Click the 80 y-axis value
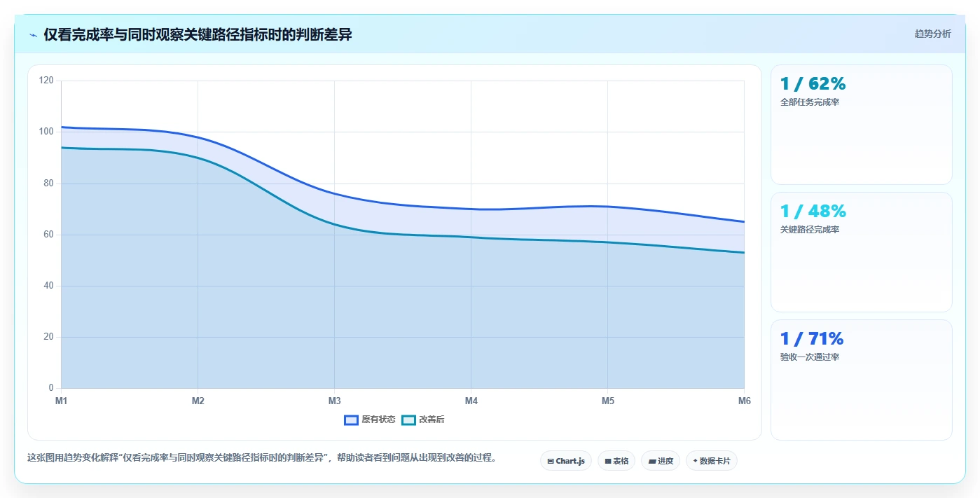Screen dimensions: 980x498 click(x=48, y=184)
